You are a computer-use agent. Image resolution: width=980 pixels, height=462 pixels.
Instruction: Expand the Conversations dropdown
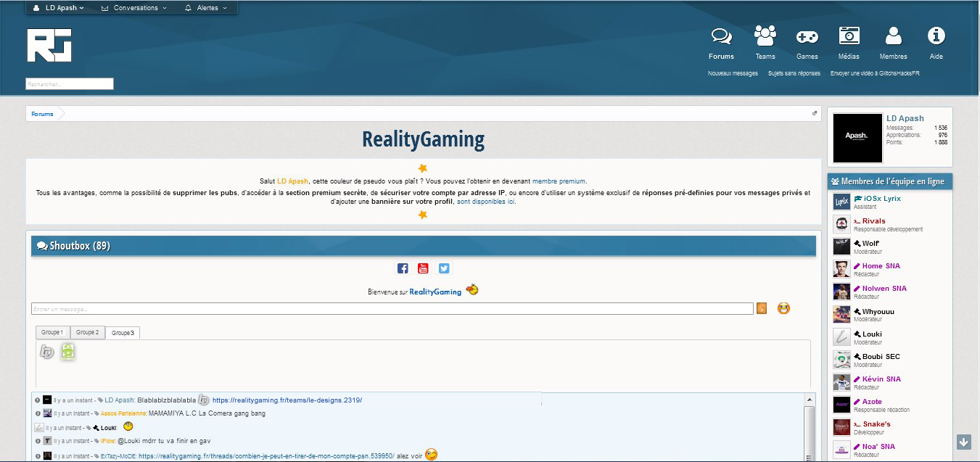[134, 8]
